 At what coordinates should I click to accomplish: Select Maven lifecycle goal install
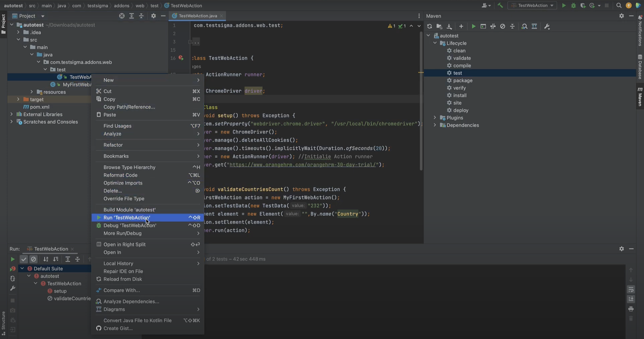click(x=459, y=95)
